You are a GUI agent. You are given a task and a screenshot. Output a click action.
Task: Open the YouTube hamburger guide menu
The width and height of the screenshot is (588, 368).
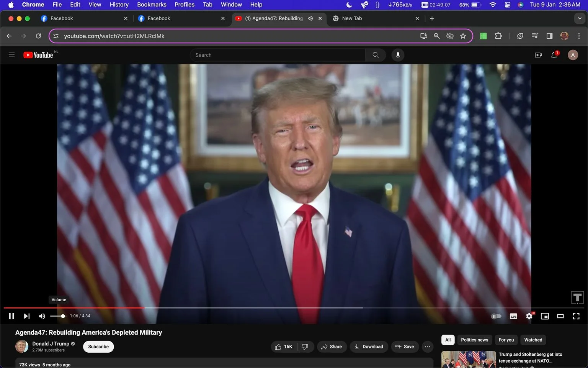click(x=11, y=55)
